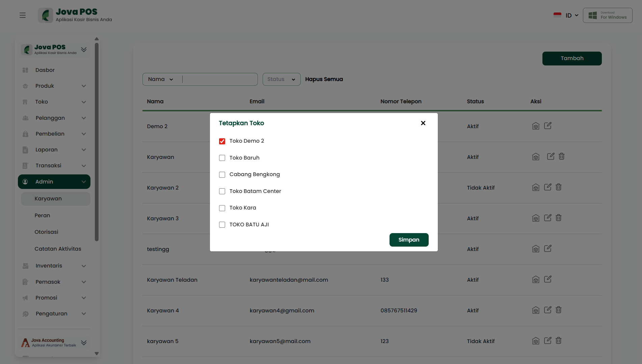Click the hamburger menu icon in header
642x364 pixels.
23,15
